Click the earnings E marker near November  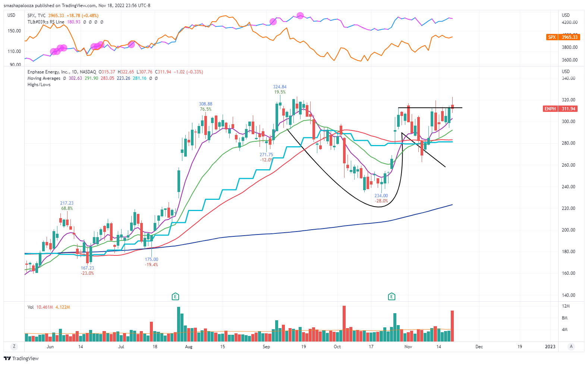pos(392,297)
